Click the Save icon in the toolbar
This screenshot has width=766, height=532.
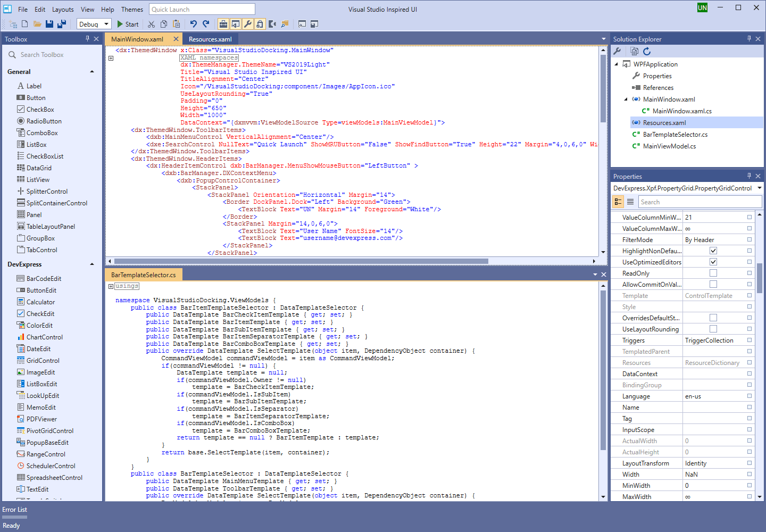[49, 23]
